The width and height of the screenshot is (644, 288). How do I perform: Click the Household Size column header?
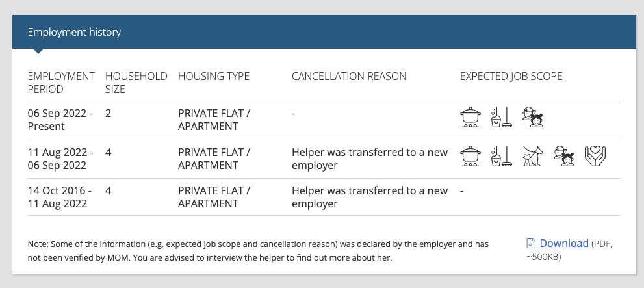point(136,83)
